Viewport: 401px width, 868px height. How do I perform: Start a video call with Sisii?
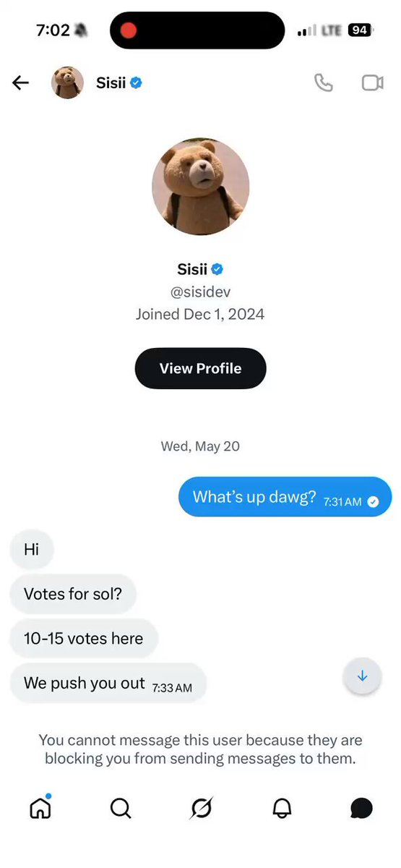pyautogui.click(x=372, y=82)
